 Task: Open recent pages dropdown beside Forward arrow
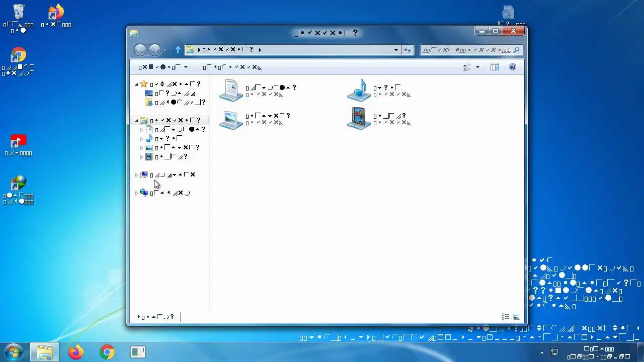(x=165, y=50)
